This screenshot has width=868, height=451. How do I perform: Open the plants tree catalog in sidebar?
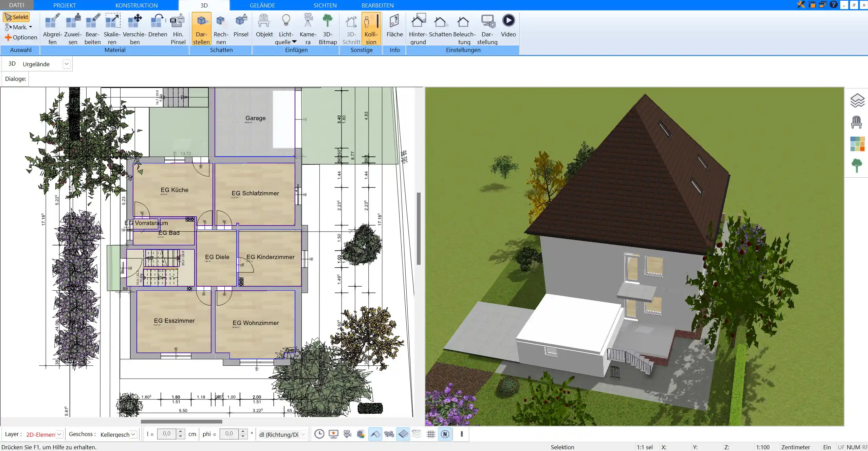pos(857,165)
